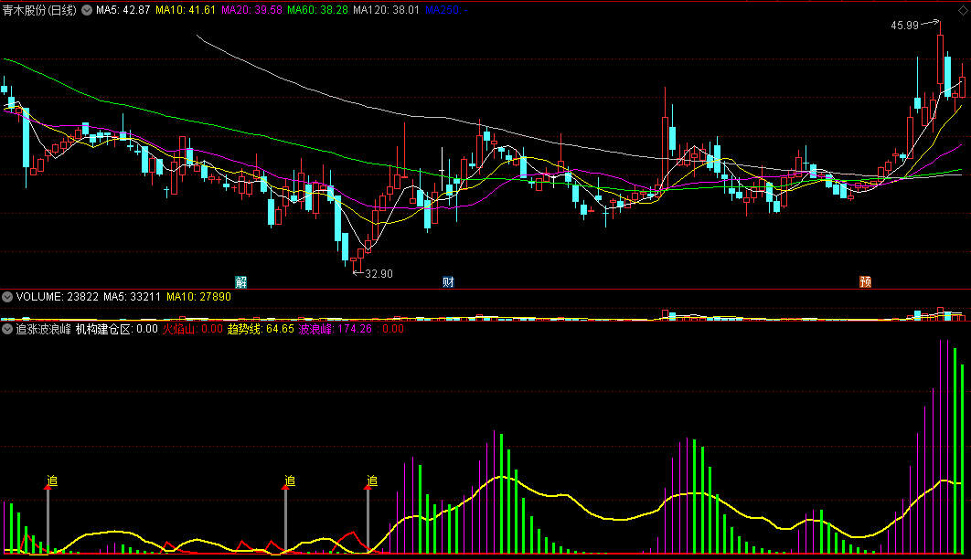The width and height of the screenshot is (971, 560).
Task: Open the 预 forecast marker
Action: coord(865,282)
